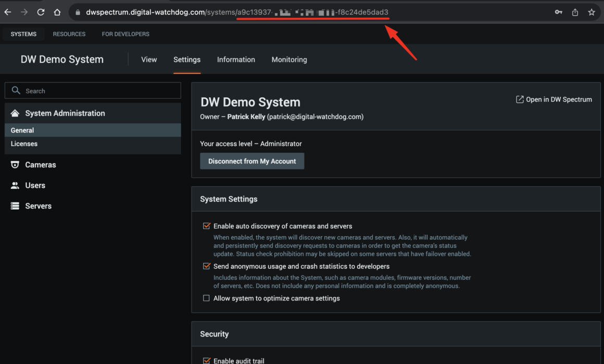Screen dimensions: 604x364
Task: Click the Cameras section icon
Action: (15, 165)
